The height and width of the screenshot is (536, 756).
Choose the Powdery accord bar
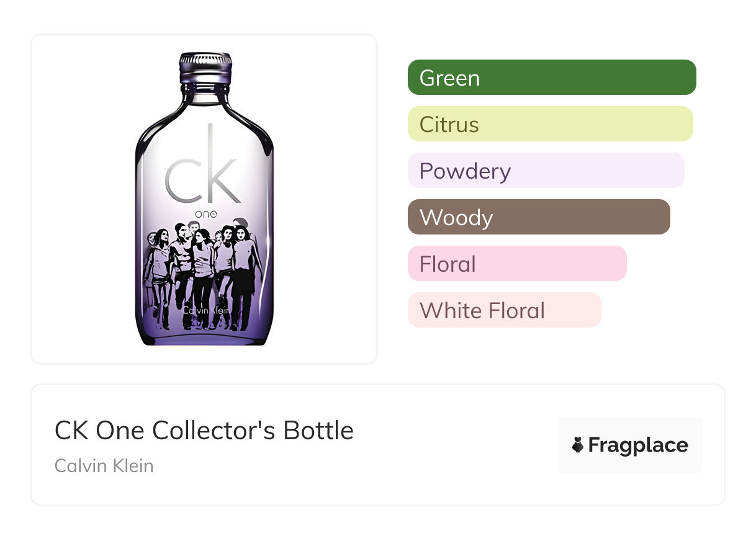tap(546, 171)
